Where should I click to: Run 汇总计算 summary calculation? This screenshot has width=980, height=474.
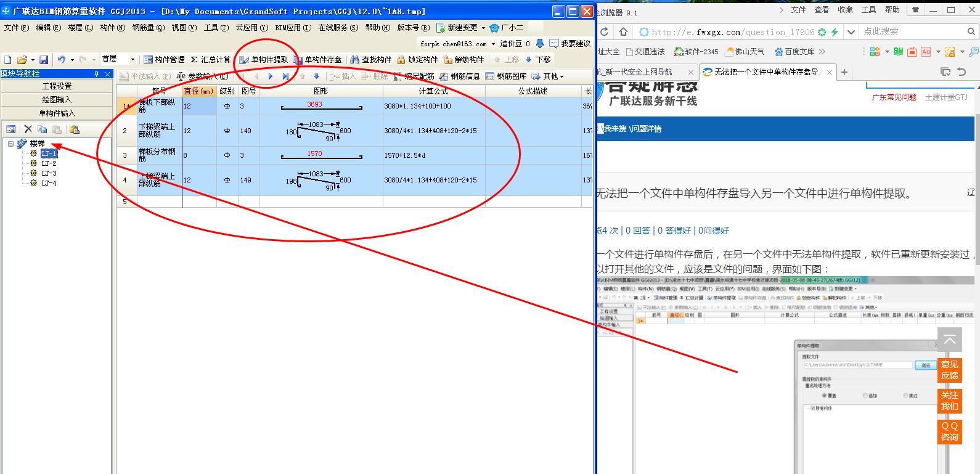(211, 60)
